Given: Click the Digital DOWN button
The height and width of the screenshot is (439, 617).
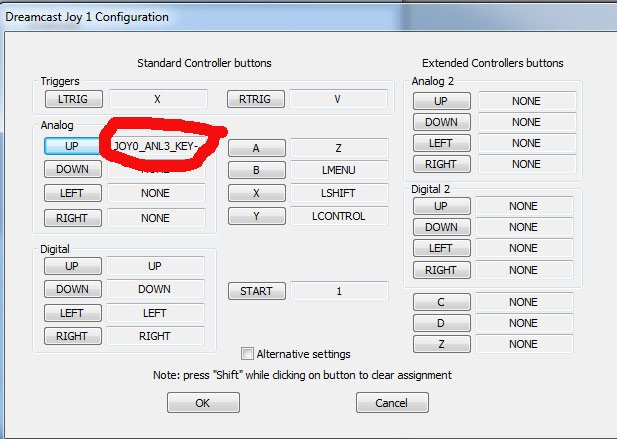Looking at the screenshot, I should tap(73, 289).
